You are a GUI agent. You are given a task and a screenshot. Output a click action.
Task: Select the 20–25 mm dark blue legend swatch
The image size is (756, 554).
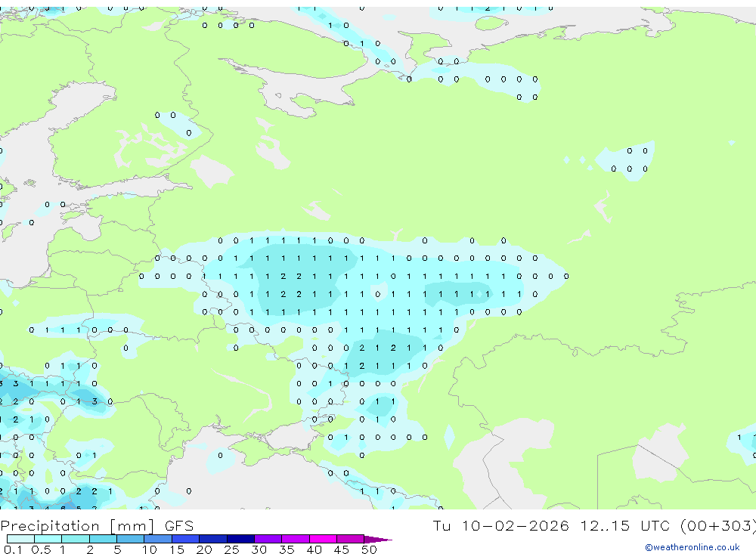click(x=213, y=539)
